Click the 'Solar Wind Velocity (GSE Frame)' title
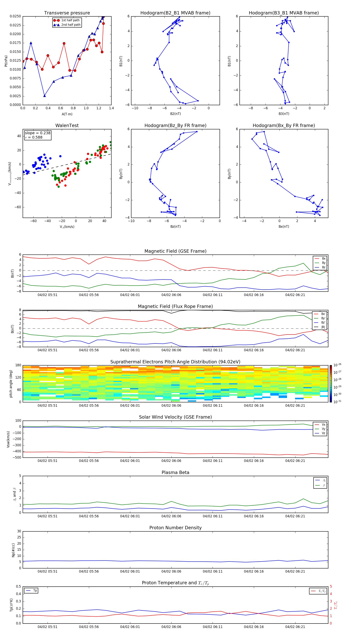 pos(175,417)
